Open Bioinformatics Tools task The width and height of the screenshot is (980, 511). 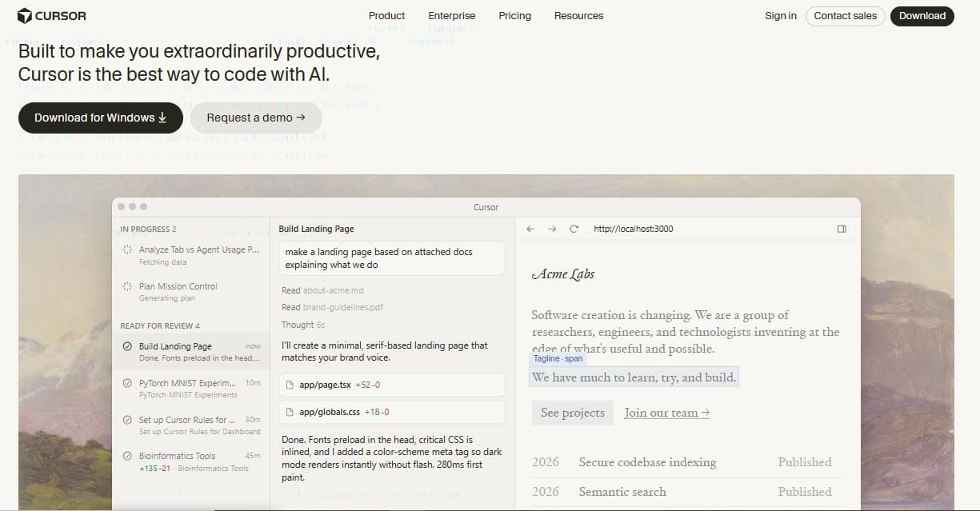[x=191, y=461]
